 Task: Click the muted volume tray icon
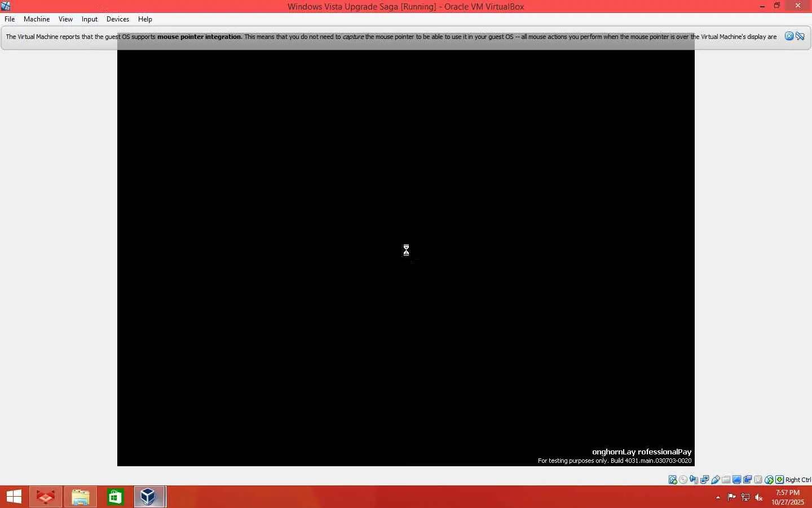tap(759, 497)
